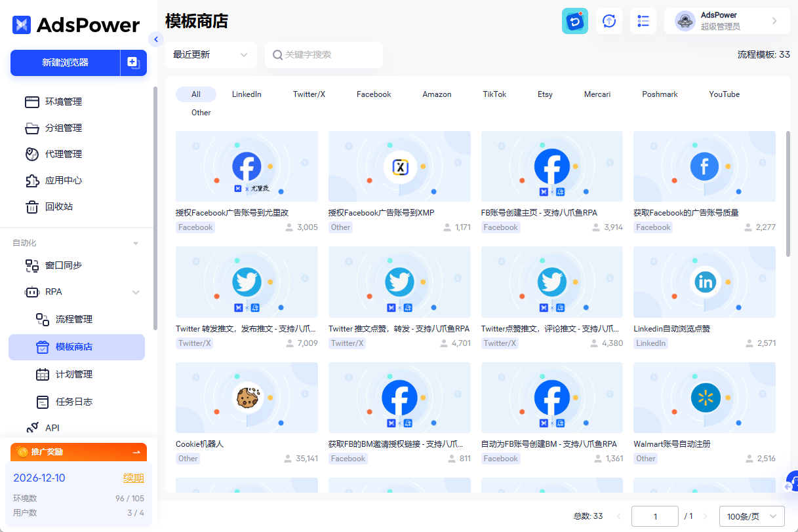Screen dimensions: 798x532
Task: Click the 计划管理 calendar icon
Action: click(43, 374)
